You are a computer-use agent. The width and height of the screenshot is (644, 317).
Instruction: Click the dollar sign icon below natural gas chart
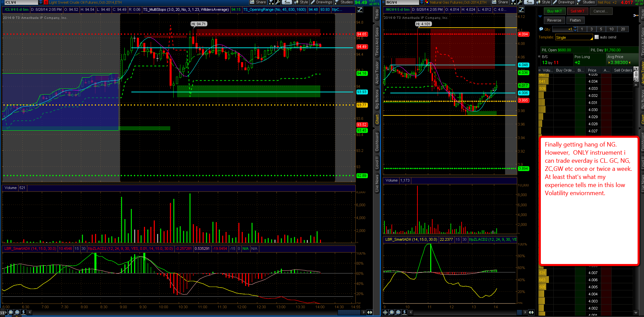(x=405, y=312)
